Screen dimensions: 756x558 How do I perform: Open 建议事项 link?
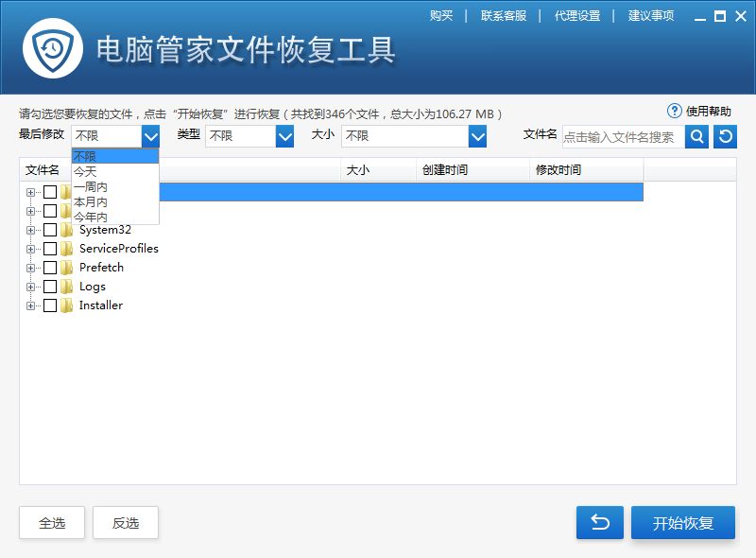[651, 16]
